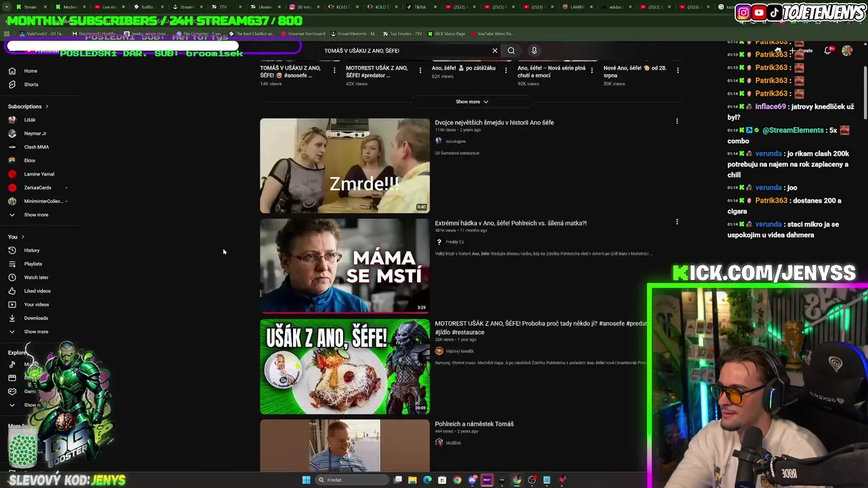Open Discord from the taskbar
Image resolution: width=868 pixels, height=488 pixels.
472,480
